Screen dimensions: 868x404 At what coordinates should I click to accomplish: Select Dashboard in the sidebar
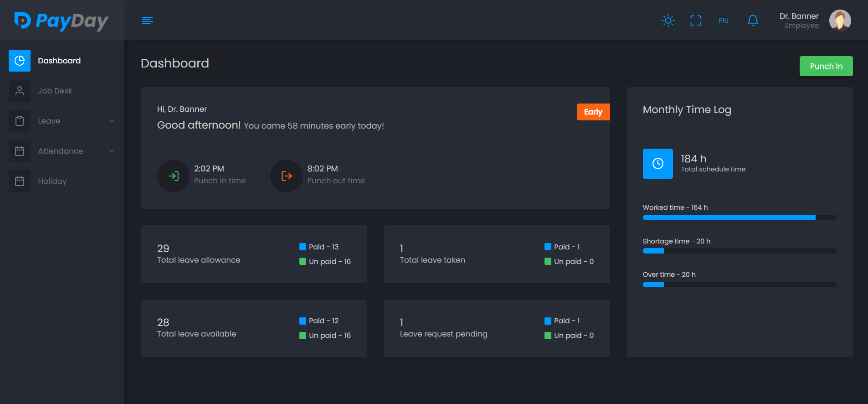click(x=59, y=61)
